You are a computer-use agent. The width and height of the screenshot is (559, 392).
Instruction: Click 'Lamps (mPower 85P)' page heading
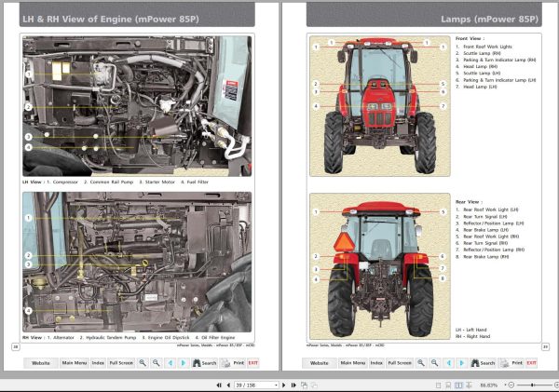489,19
